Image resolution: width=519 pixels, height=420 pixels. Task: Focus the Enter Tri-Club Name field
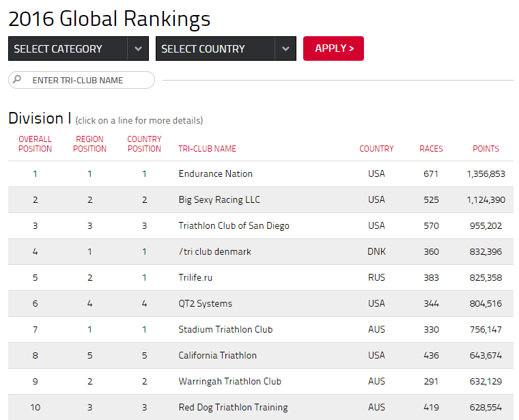81,80
